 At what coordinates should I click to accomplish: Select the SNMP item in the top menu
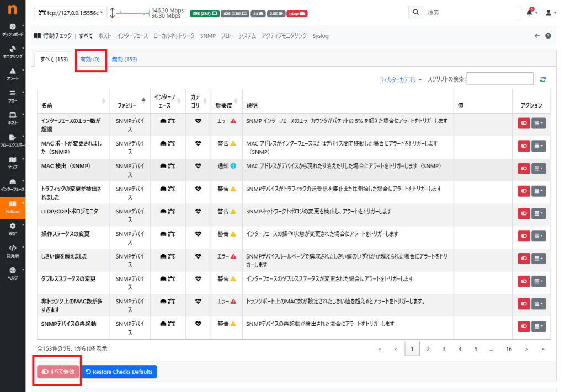(x=208, y=36)
